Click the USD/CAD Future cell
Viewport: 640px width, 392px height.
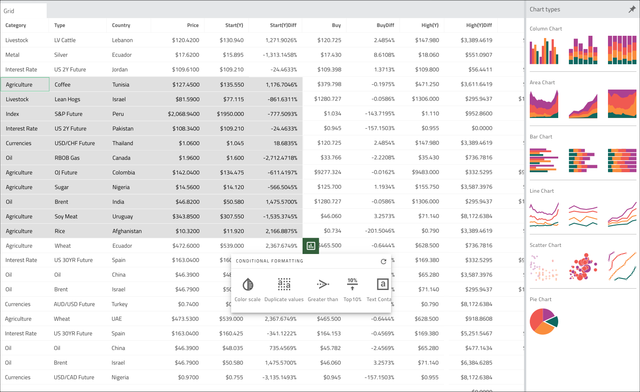[74, 377]
